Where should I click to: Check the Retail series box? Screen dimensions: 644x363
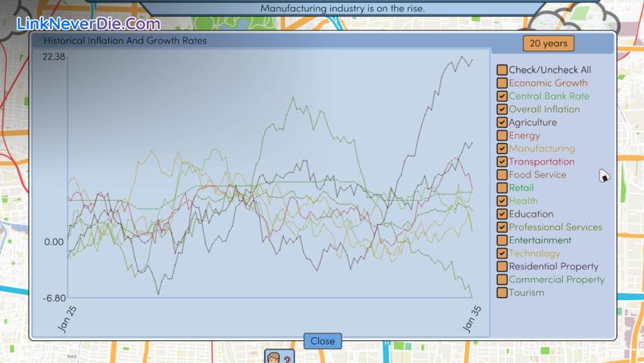[x=502, y=188]
